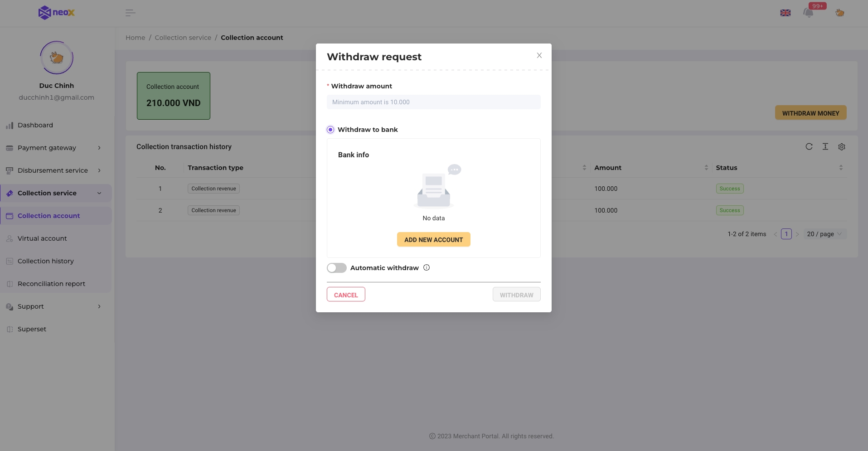Click the notification bell icon
This screenshot has width=868, height=451.
(808, 13)
